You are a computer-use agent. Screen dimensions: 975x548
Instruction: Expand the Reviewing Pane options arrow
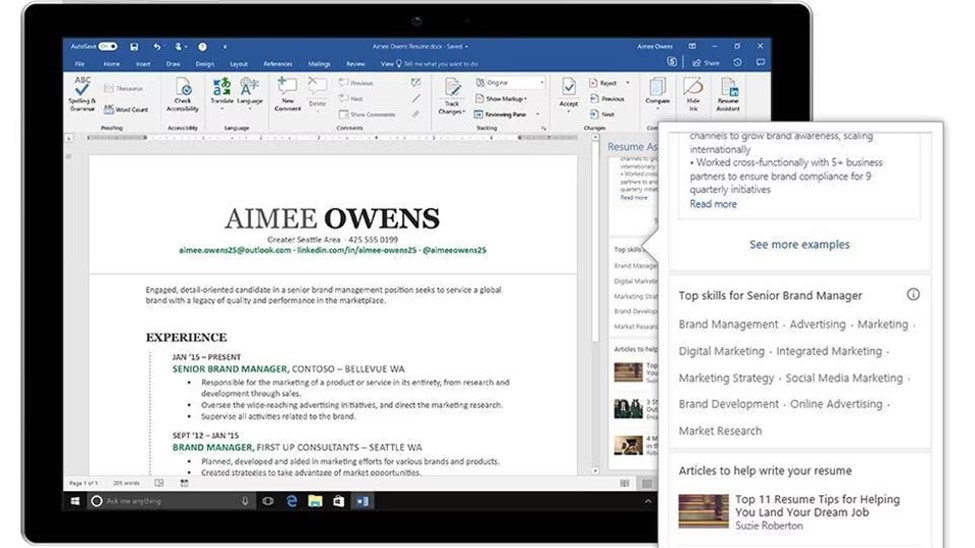538,114
